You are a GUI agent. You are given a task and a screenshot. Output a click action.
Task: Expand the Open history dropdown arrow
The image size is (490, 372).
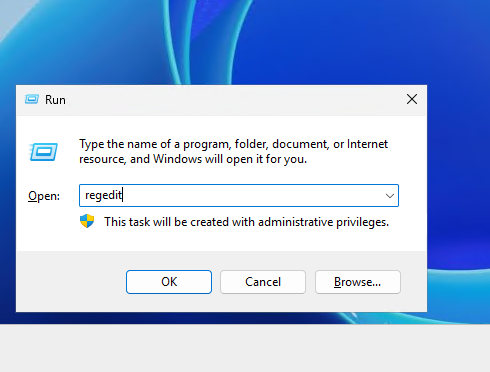point(390,196)
